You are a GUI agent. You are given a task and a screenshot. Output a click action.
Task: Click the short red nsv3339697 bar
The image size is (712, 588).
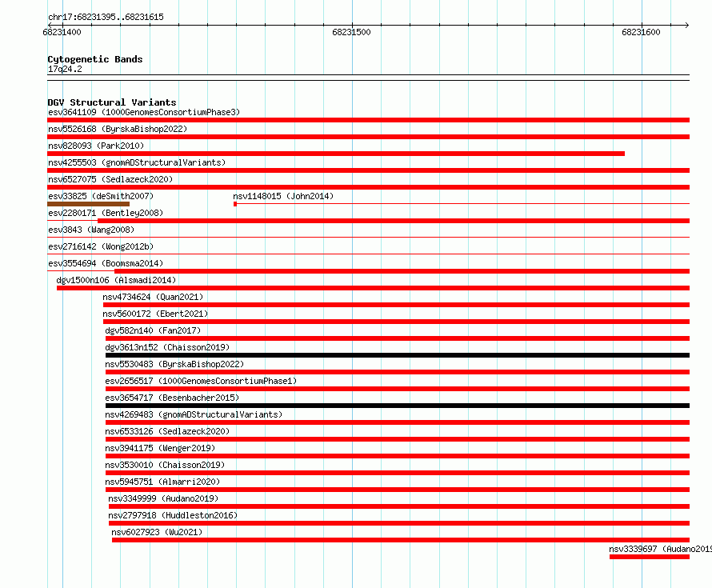[x=650, y=557]
